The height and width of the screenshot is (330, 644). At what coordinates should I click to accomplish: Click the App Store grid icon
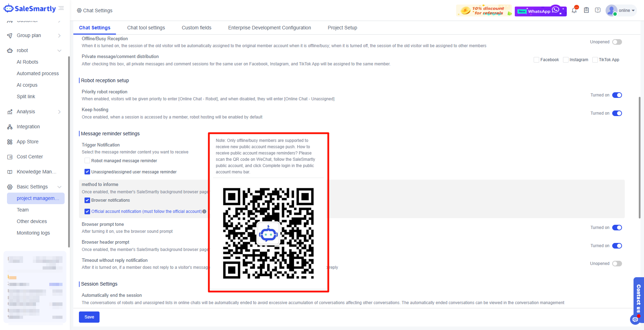tap(10, 142)
